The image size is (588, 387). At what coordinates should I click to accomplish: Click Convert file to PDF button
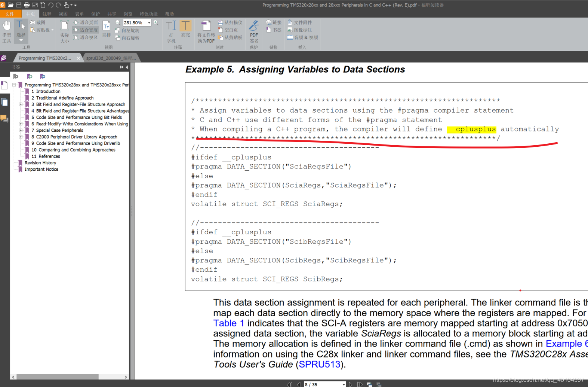pyautogui.click(x=206, y=32)
